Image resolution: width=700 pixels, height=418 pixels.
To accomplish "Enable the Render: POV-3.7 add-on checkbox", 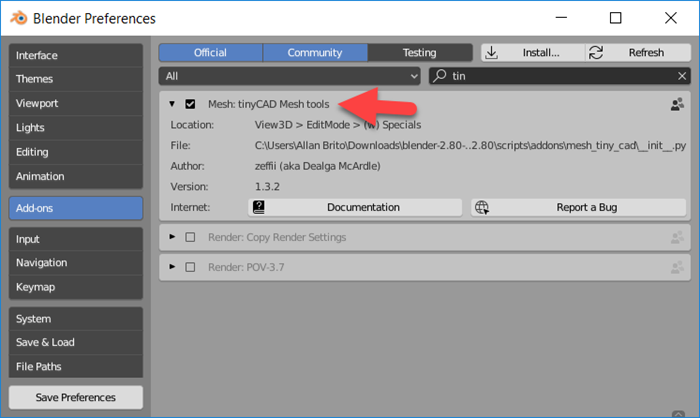I will pyautogui.click(x=190, y=267).
